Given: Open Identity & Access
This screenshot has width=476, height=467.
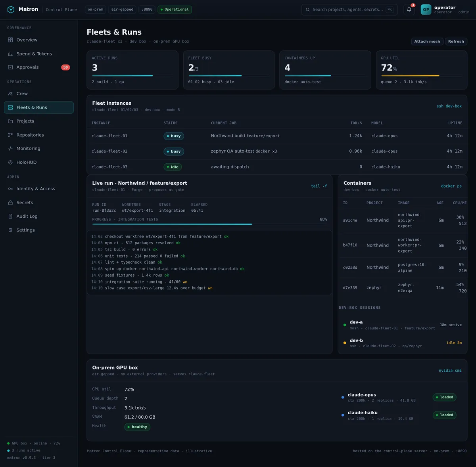Looking at the screenshot, I should [x=39, y=189].
